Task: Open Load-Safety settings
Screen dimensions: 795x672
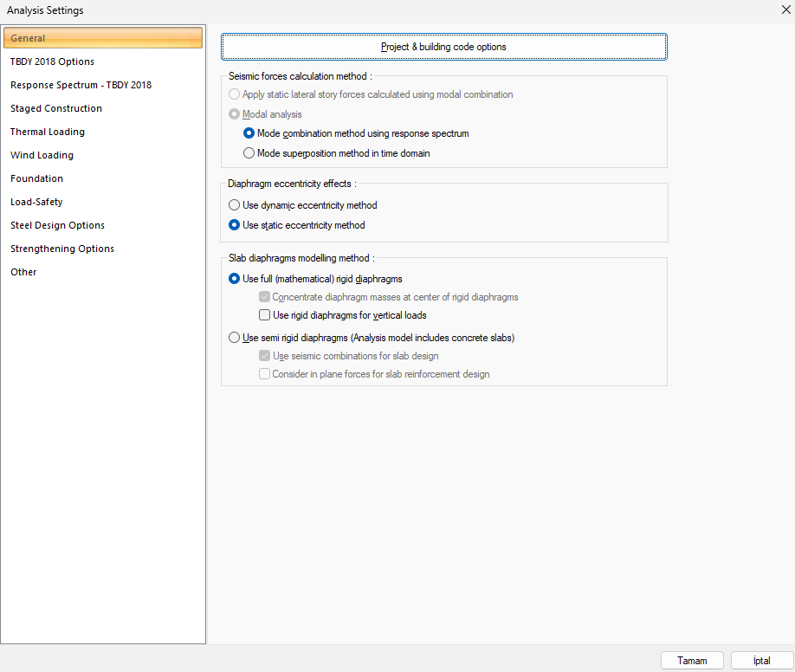Action: 36,202
